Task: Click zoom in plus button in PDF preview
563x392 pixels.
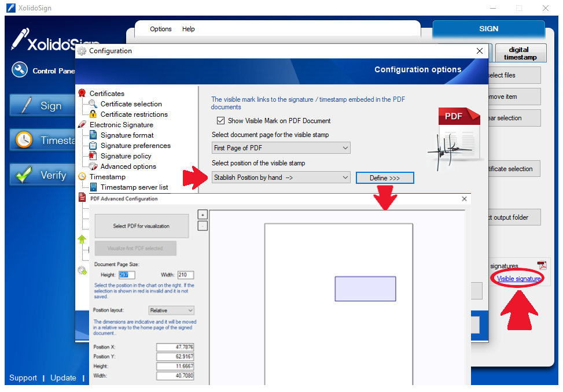Action: point(203,215)
